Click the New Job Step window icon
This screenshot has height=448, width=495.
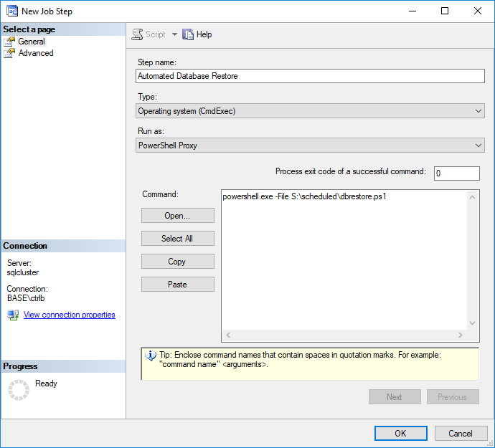click(x=11, y=11)
